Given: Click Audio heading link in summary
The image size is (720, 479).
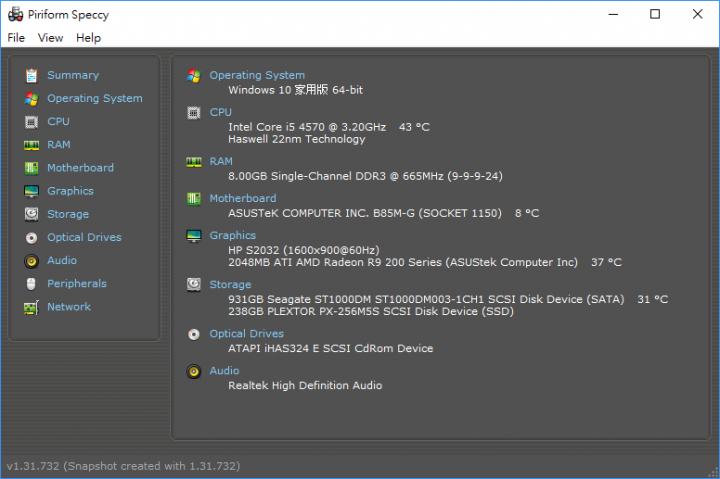Looking at the screenshot, I should tap(225, 371).
